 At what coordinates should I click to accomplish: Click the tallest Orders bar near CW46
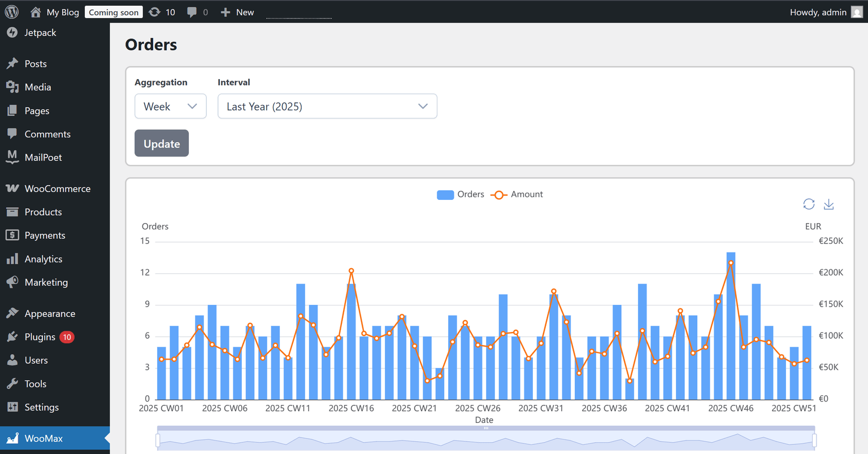pos(731,326)
